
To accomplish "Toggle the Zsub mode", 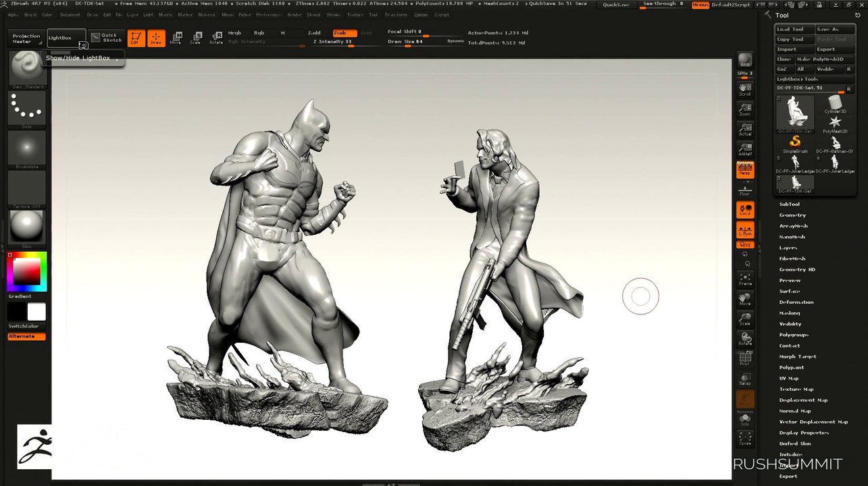I will pos(344,32).
